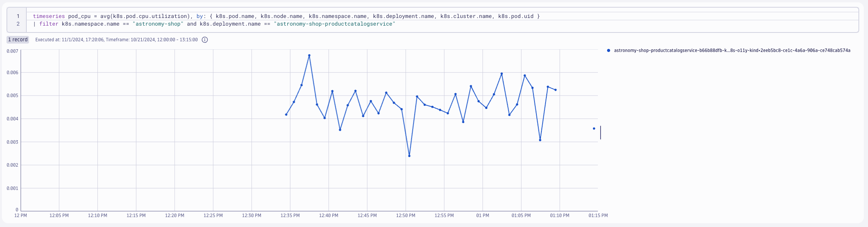
Task: Click the 12 PM x-axis label
Action: click(21, 216)
